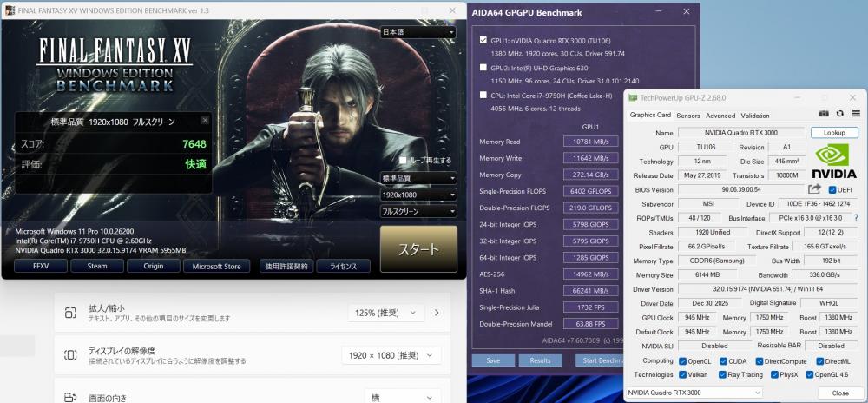Click the Steam button
Viewport: 868px width, 403px height.
click(x=97, y=267)
